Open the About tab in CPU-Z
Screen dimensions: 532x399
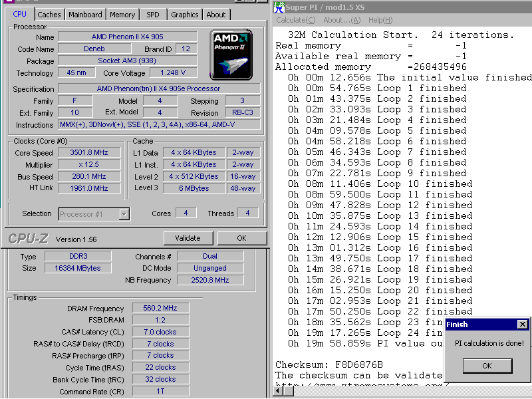[215, 15]
